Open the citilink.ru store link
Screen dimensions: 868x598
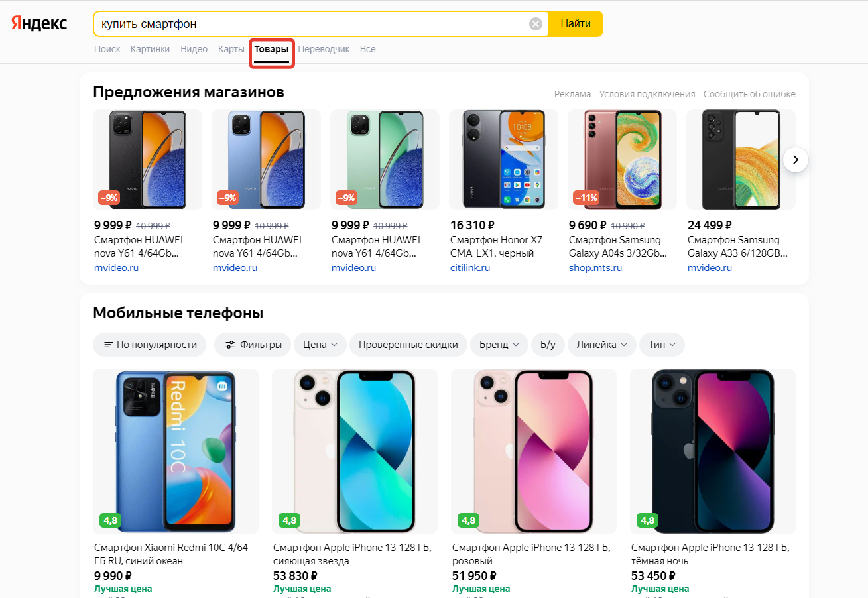click(469, 268)
